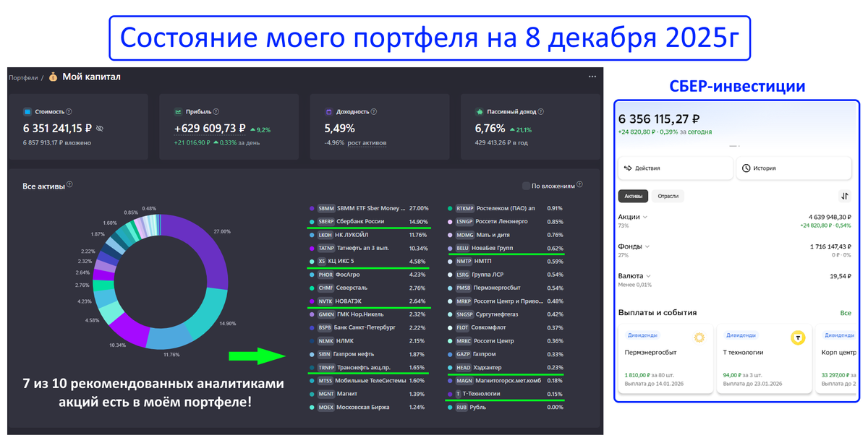Screen dimensions: 868x443
Task: Select the SBERP ticker badge
Action: [328, 221]
